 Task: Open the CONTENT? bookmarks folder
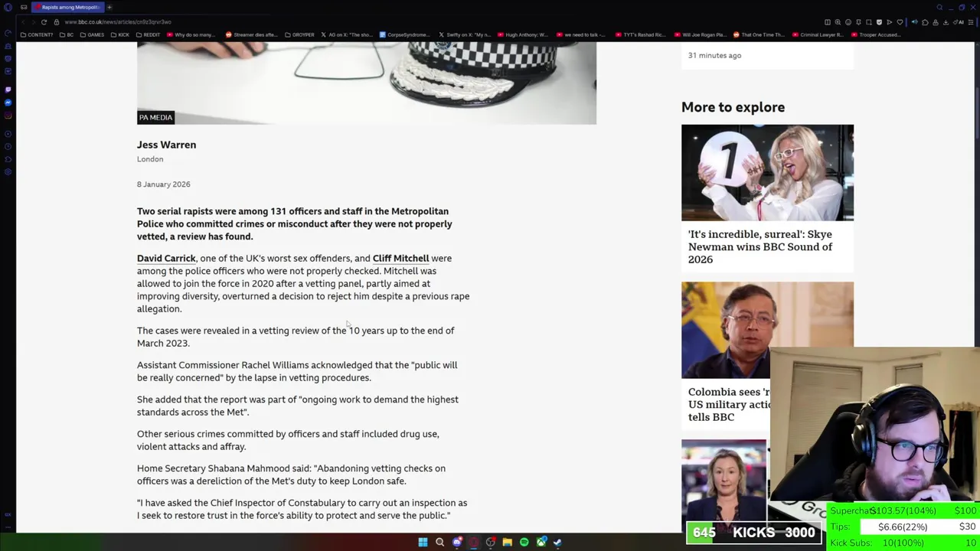point(37,34)
